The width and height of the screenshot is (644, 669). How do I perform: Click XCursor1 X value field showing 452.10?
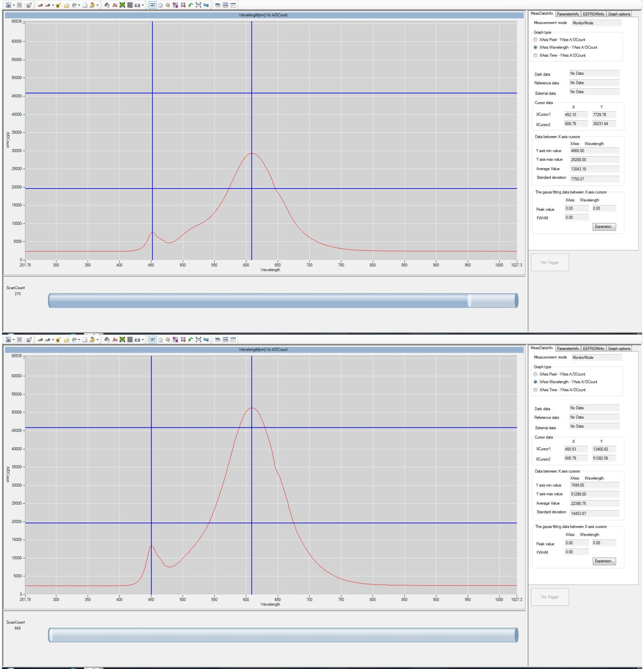[576, 115]
